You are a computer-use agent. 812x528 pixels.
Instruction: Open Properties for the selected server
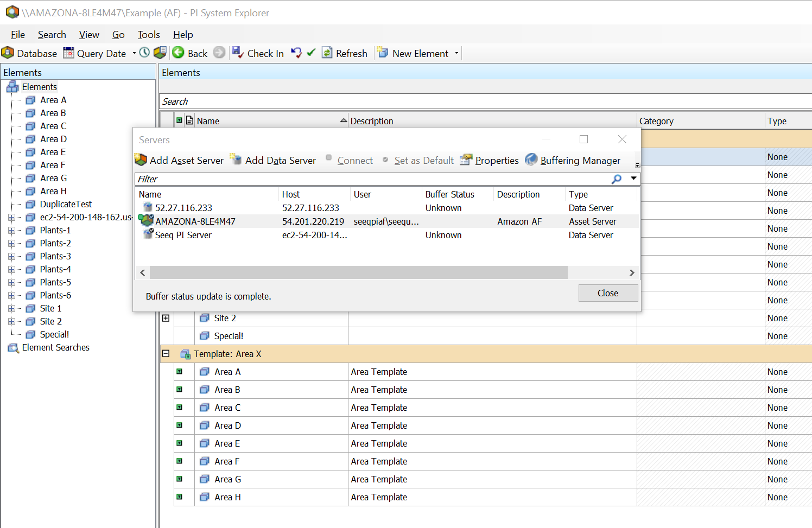pyautogui.click(x=466, y=160)
